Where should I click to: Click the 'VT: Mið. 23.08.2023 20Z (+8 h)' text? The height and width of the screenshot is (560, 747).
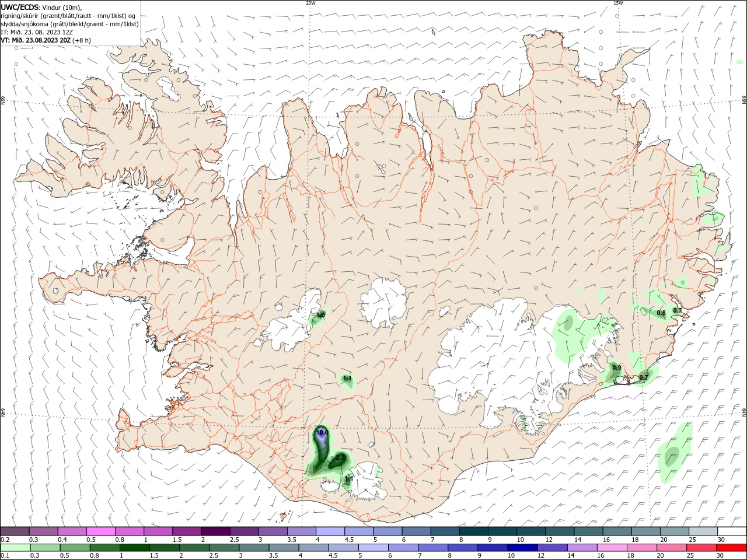click(x=46, y=41)
